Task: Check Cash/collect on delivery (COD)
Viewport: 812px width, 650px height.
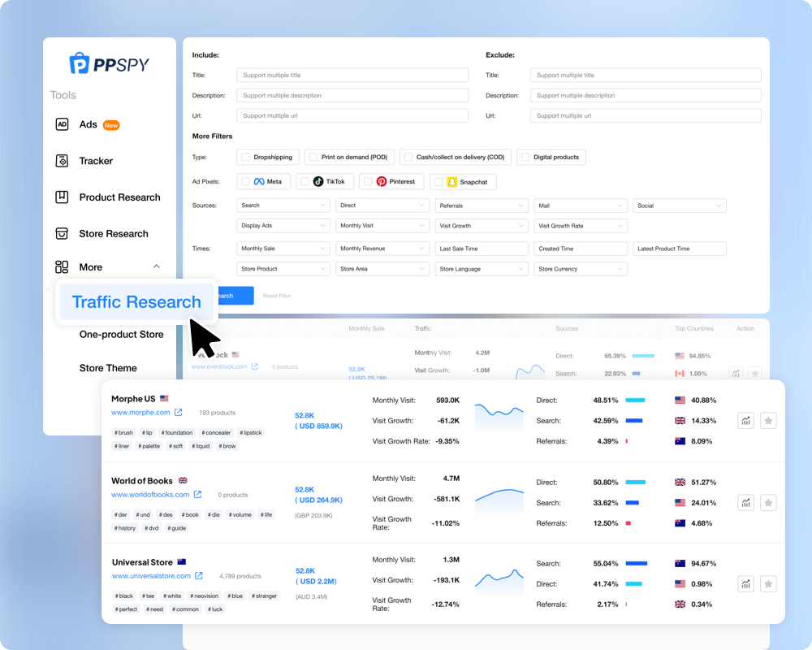Action: coord(408,157)
